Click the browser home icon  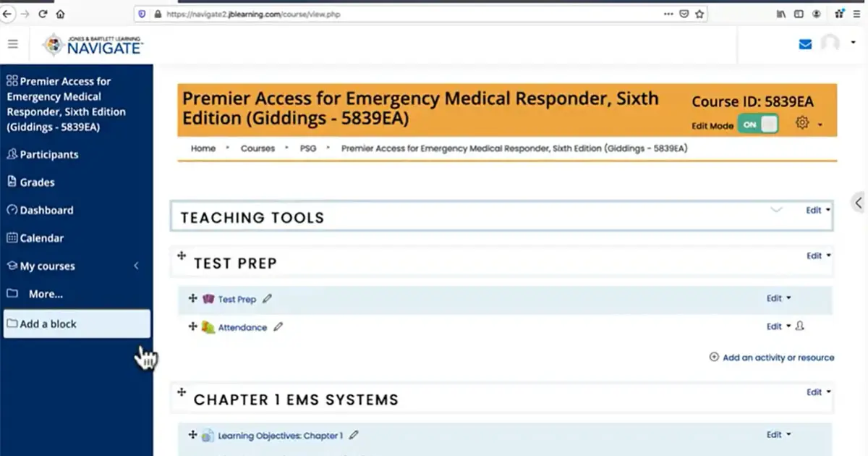tap(61, 14)
